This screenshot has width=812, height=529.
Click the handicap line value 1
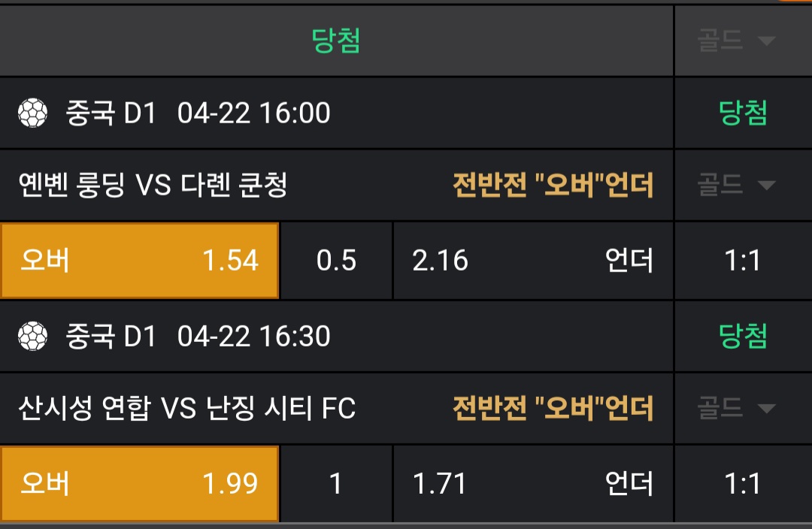336,483
